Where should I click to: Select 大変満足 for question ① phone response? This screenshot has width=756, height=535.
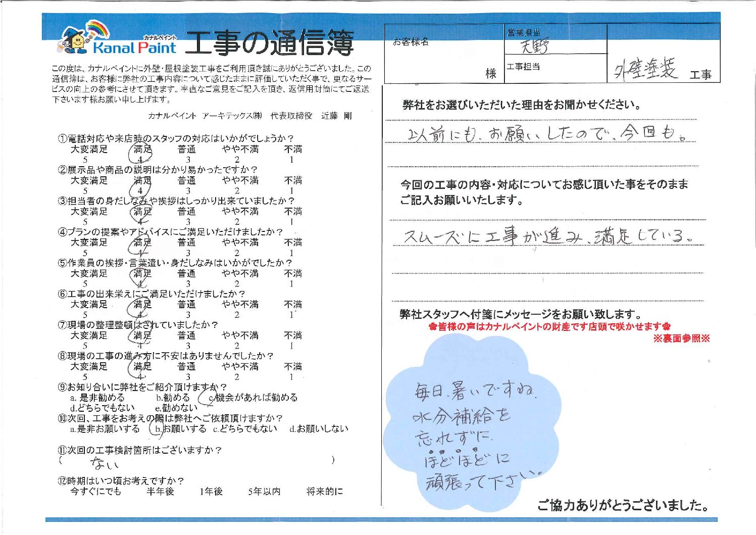pos(88,150)
